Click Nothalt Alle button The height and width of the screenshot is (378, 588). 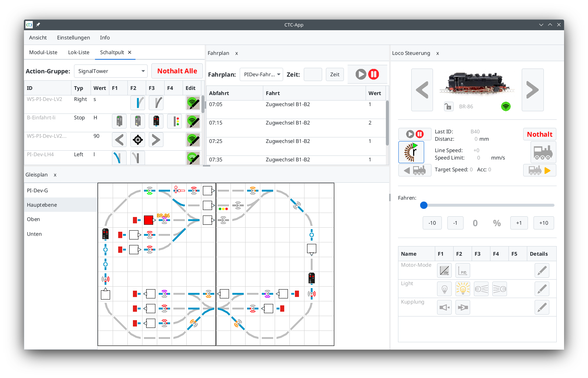tap(177, 71)
